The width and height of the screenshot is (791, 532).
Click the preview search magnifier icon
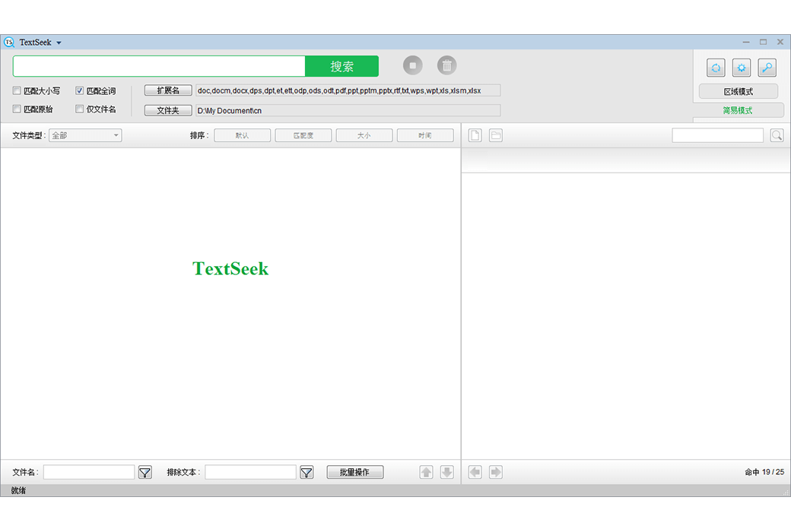pyautogui.click(x=777, y=135)
